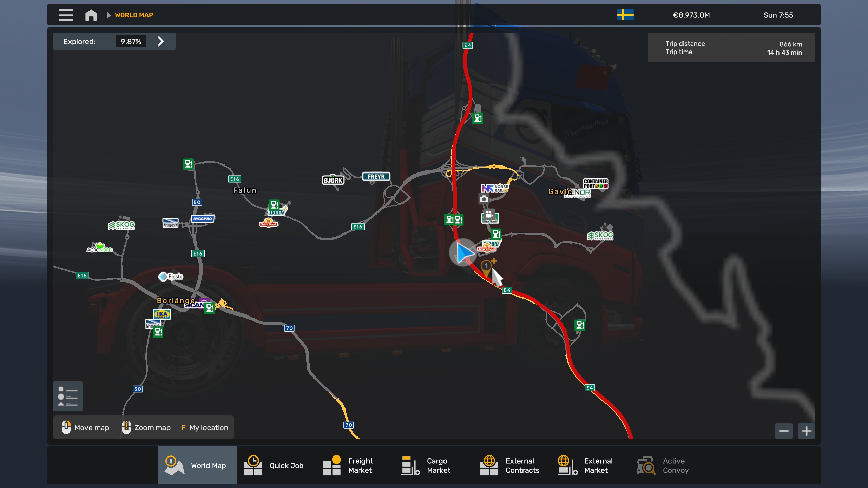Screen dimensions: 868x488
Task: Click the breadcrumb arrow before World Map
Action: click(108, 15)
